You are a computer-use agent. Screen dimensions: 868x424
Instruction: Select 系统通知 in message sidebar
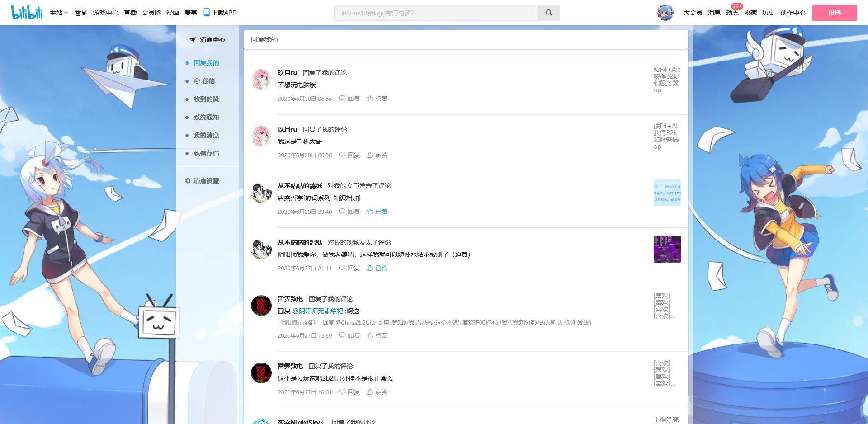(x=206, y=117)
